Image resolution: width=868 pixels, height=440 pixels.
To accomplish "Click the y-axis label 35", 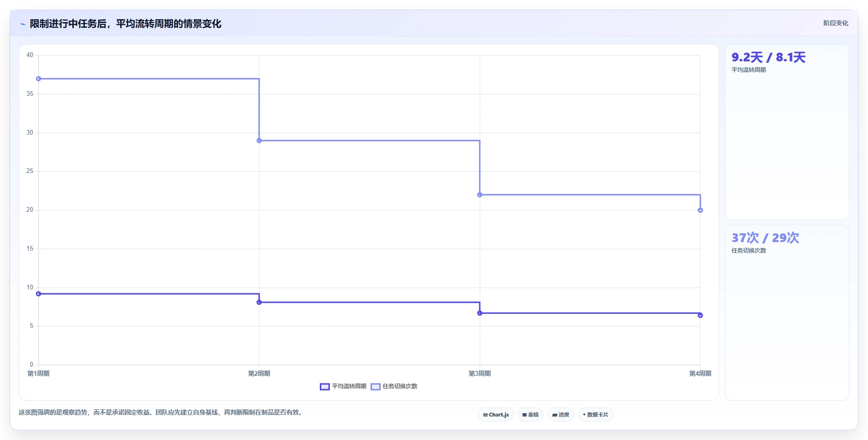I will click(30, 94).
